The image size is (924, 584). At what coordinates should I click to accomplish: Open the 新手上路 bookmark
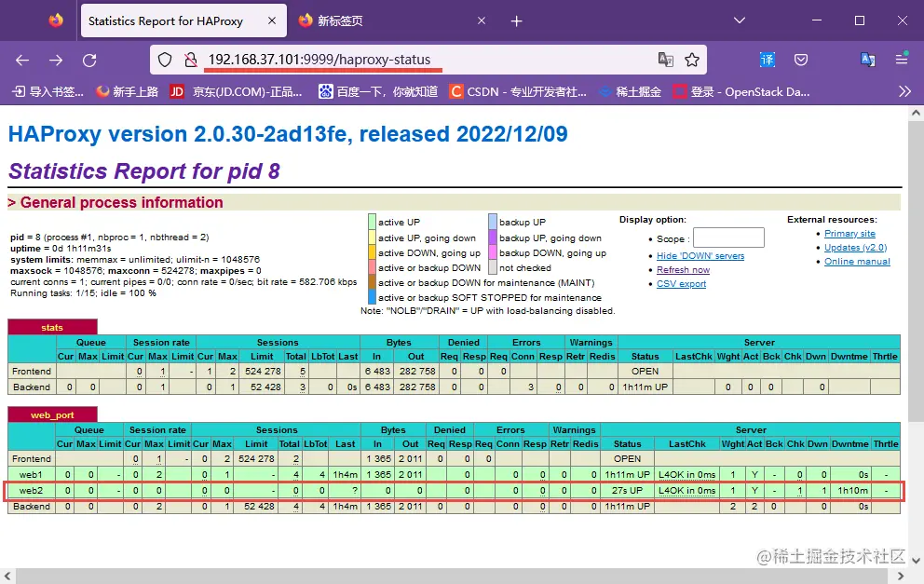click(x=128, y=91)
